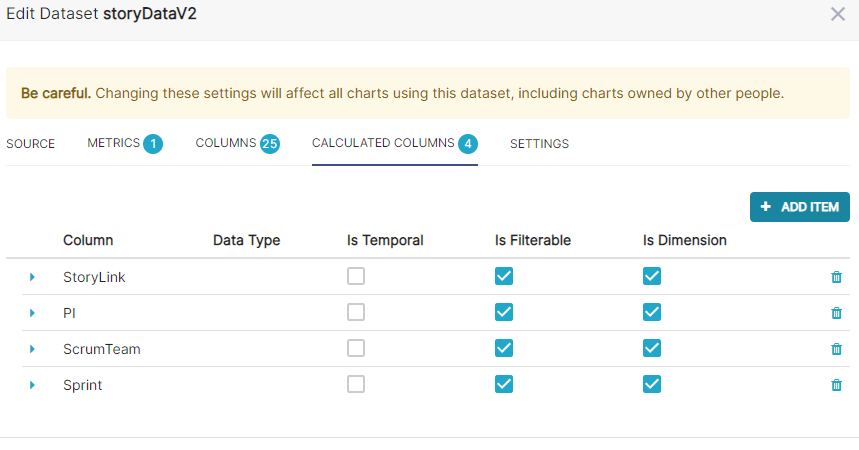The width and height of the screenshot is (859, 450).
Task: Click trash icon for PI row
Action: [x=837, y=313]
